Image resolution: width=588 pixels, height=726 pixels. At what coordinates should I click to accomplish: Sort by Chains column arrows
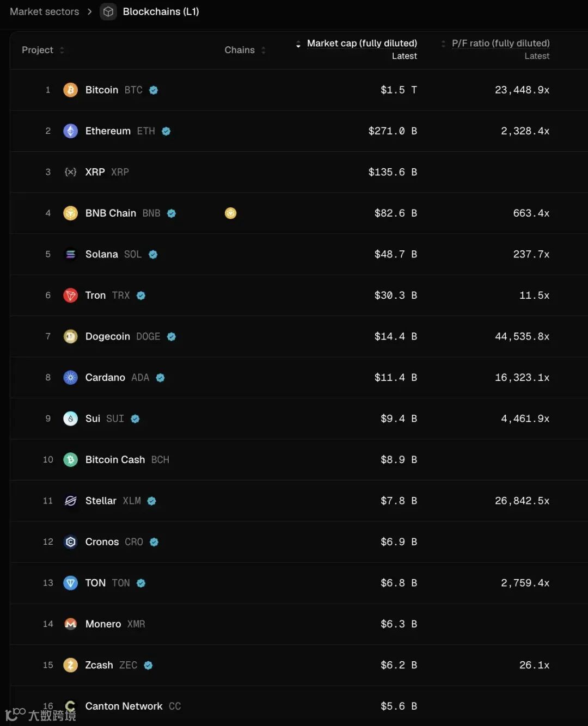264,50
